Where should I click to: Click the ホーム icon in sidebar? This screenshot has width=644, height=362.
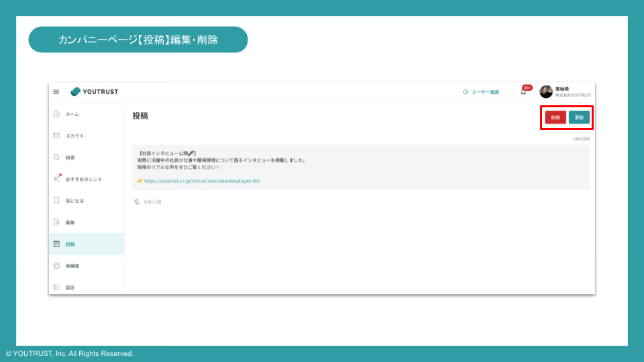56,114
